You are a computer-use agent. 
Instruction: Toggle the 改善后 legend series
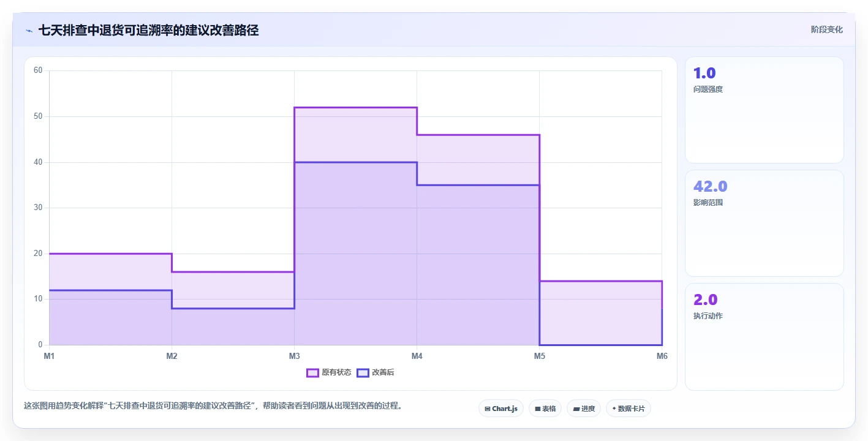click(376, 372)
